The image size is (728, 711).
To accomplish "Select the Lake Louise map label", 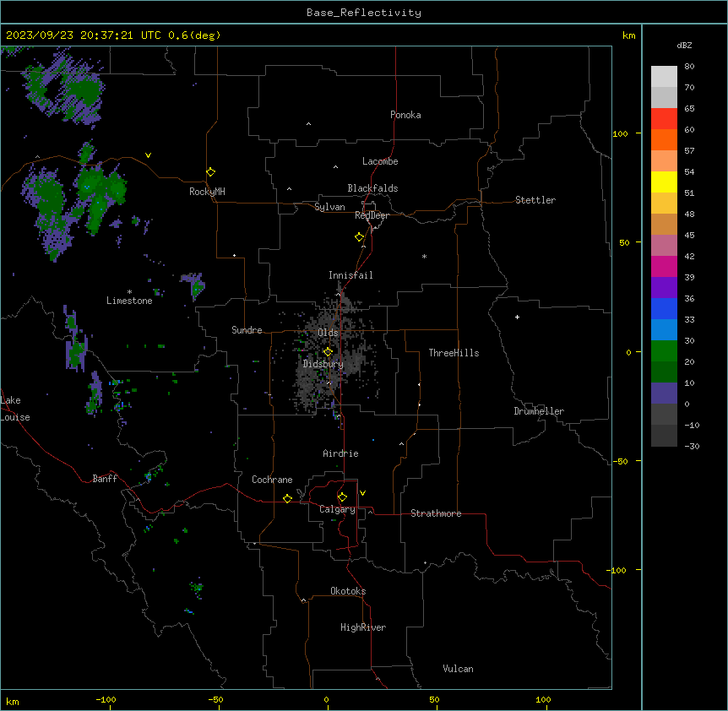I will 15,409.
